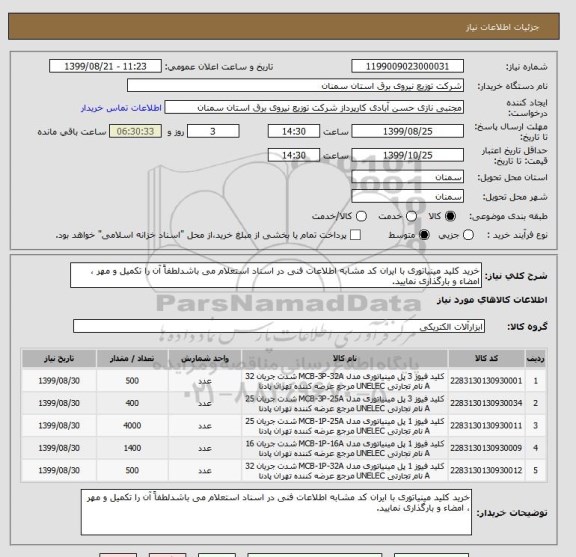The image size is (576, 557).
Task: Select the کالا radio button
Action: pos(450,216)
